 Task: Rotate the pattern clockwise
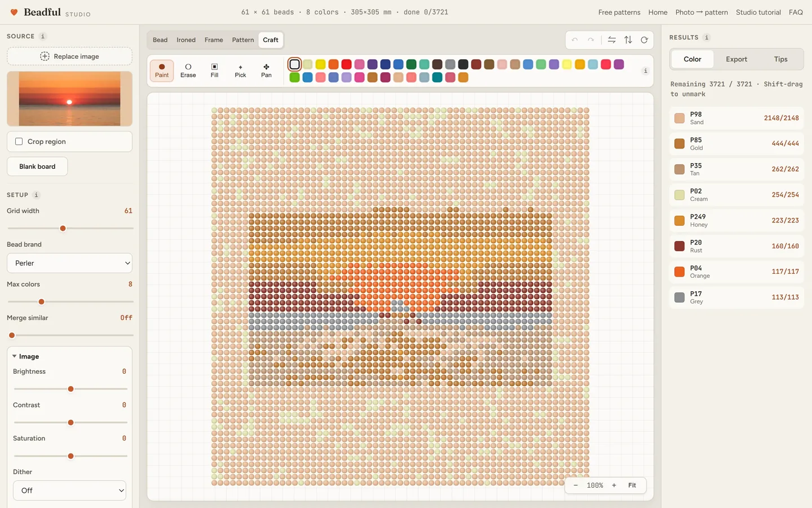(644, 40)
